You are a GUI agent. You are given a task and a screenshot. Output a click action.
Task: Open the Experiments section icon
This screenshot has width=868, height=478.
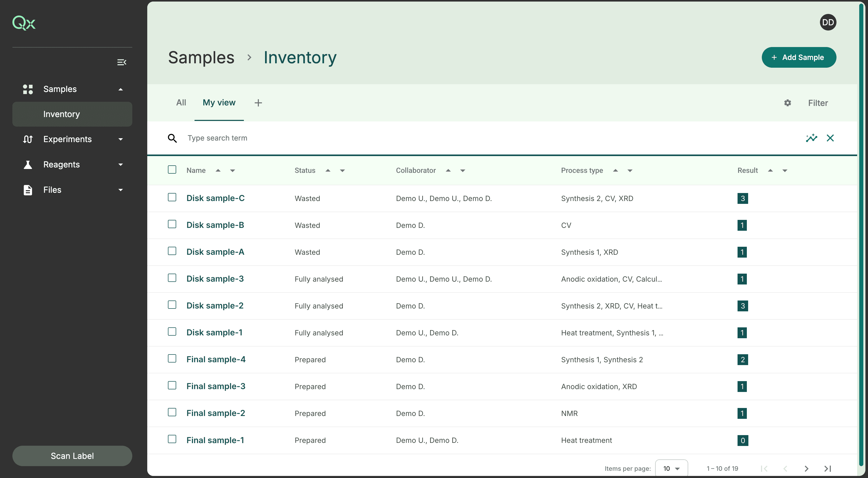28,139
